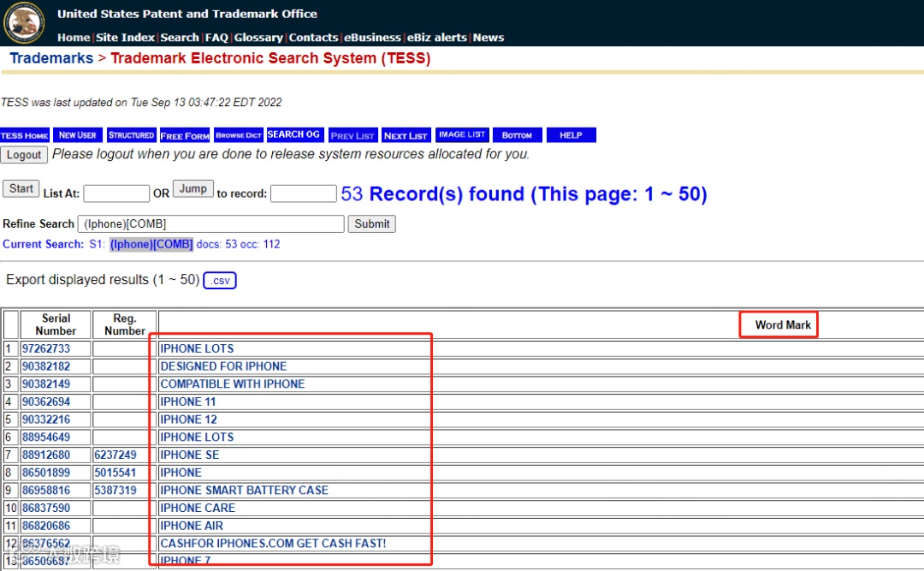Screen dimensions: 924x571
Task: Open the Contacts navigation link
Action: point(313,37)
